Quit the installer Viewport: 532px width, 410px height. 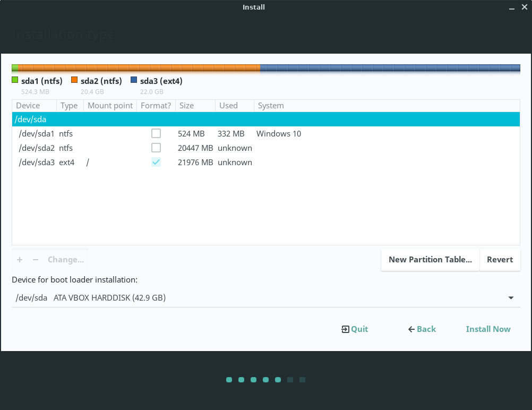pyautogui.click(x=355, y=329)
